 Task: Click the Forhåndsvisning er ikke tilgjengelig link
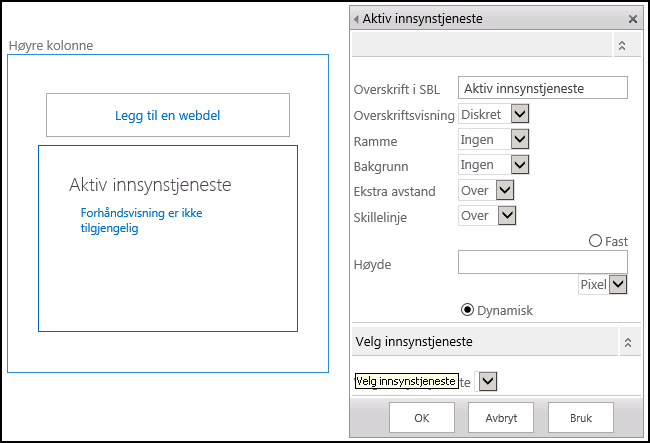141,220
